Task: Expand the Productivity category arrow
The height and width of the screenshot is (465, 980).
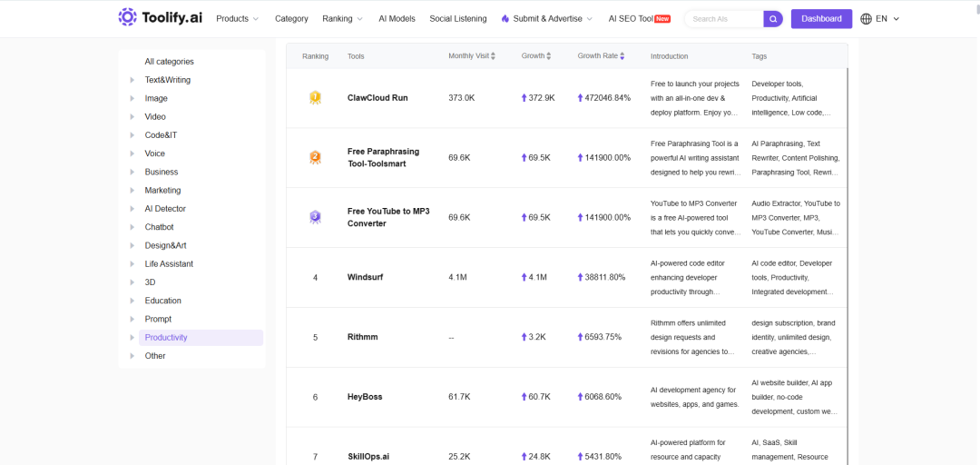Action: click(132, 337)
